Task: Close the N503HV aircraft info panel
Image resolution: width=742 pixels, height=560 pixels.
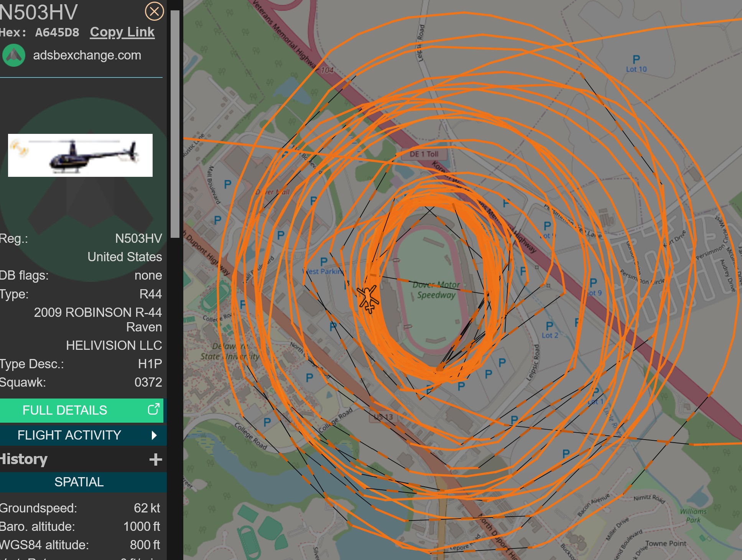Action: click(154, 11)
